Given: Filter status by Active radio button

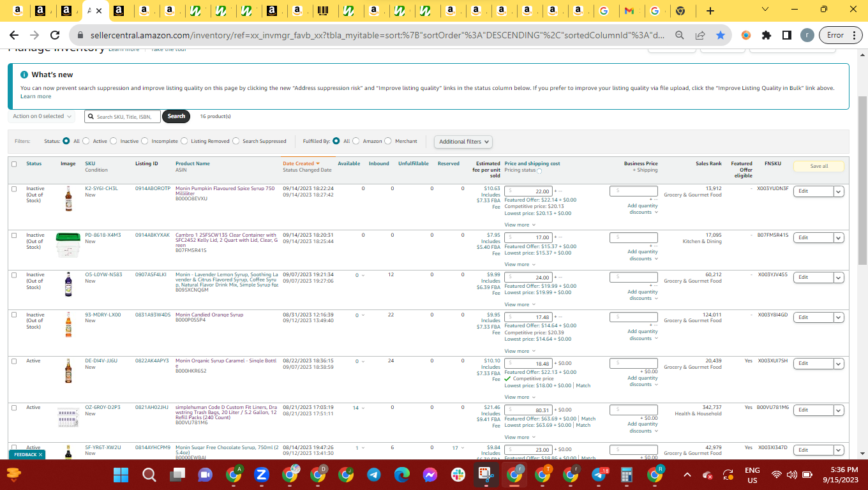Looking at the screenshot, I should (86, 141).
